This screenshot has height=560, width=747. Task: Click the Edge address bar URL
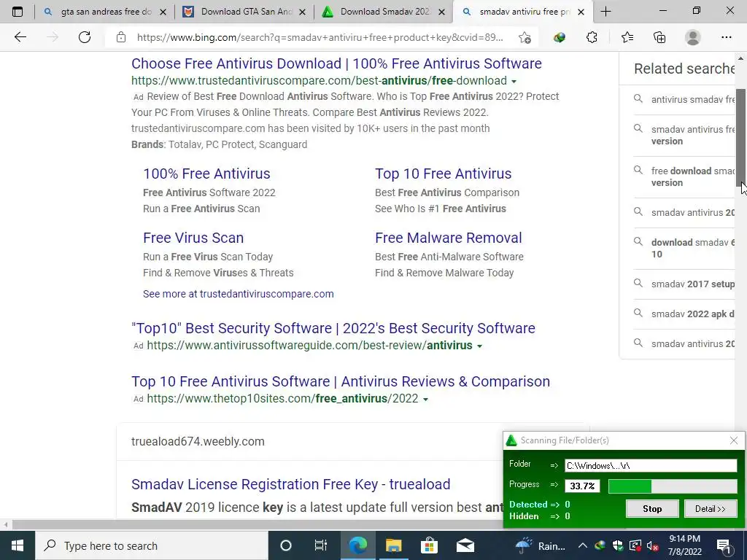coord(320,38)
